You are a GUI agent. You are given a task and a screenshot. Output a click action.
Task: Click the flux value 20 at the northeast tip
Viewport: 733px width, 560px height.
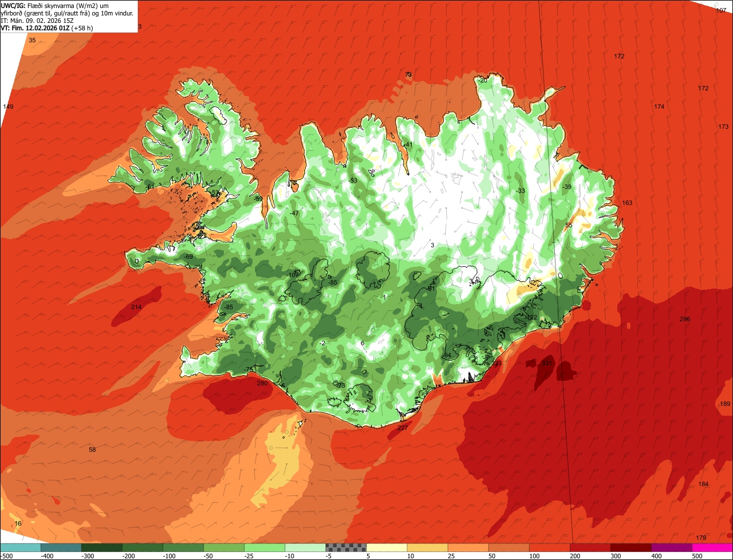pyautogui.click(x=483, y=80)
